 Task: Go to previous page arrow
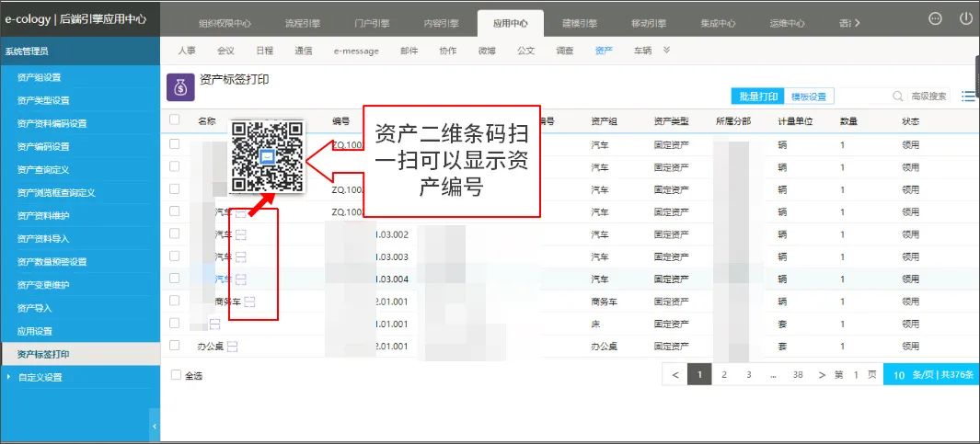tap(675, 375)
